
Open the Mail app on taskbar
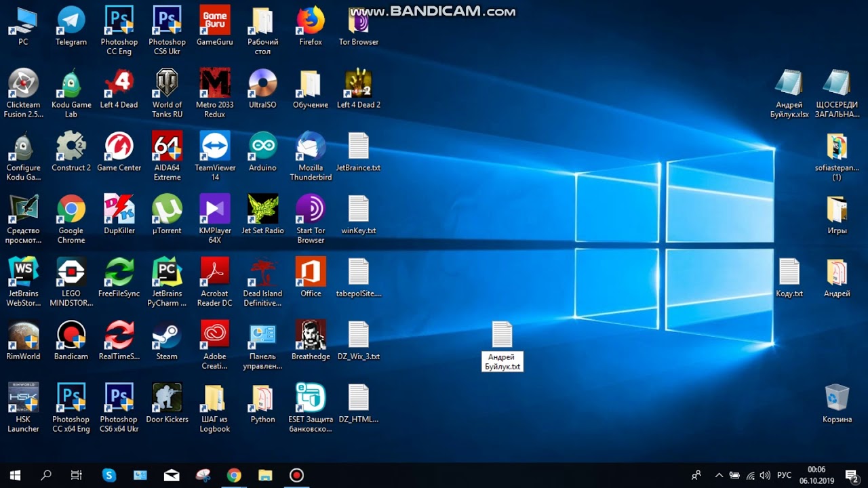[x=172, y=475]
